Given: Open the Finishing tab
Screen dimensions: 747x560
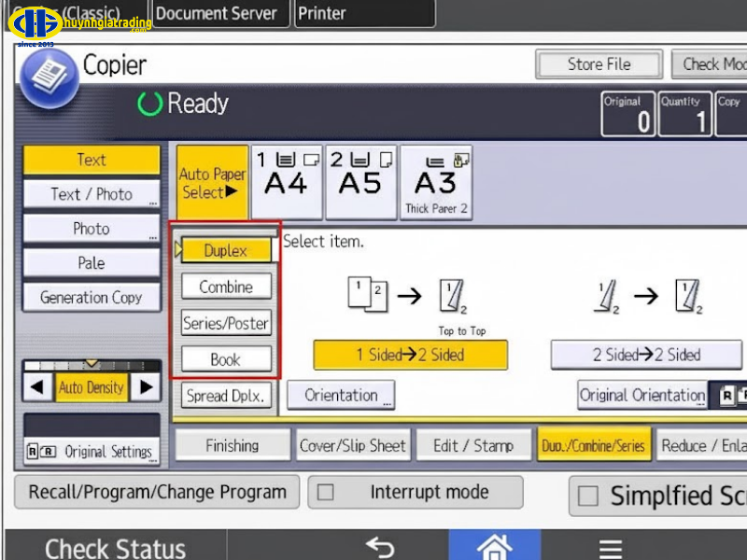Looking at the screenshot, I should (x=233, y=445).
